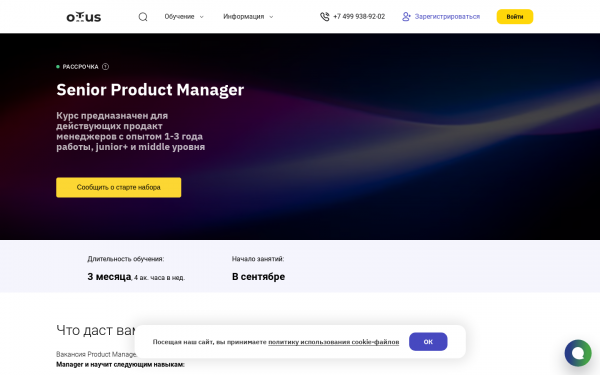Click the user registration person icon
600x375 pixels.
406,17
